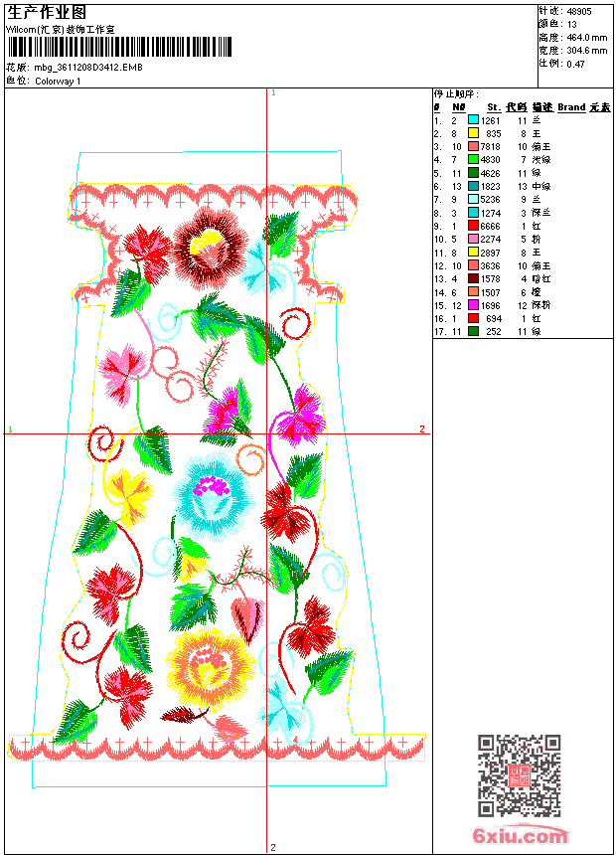Click stitch count 7818 in stop 3
The height and width of the screenshot is (855, 616).
click(490, 147)
